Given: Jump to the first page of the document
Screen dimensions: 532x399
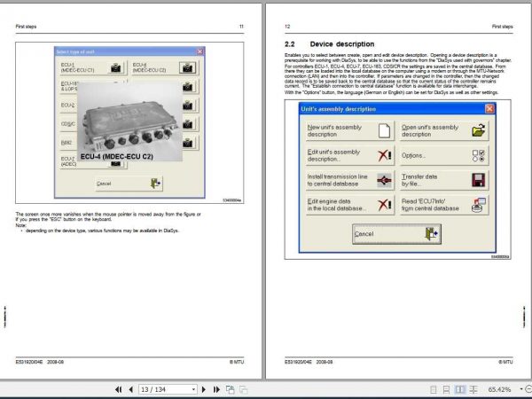Looking at the screenshot, I should pos(118,389).
